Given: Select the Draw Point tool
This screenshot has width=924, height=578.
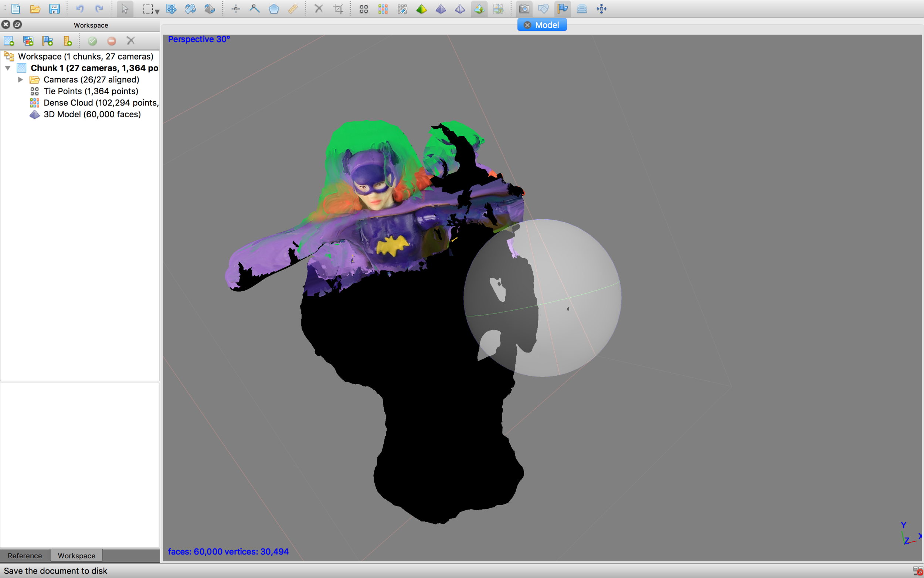Looking at the screenshot, I should (236, 9).
